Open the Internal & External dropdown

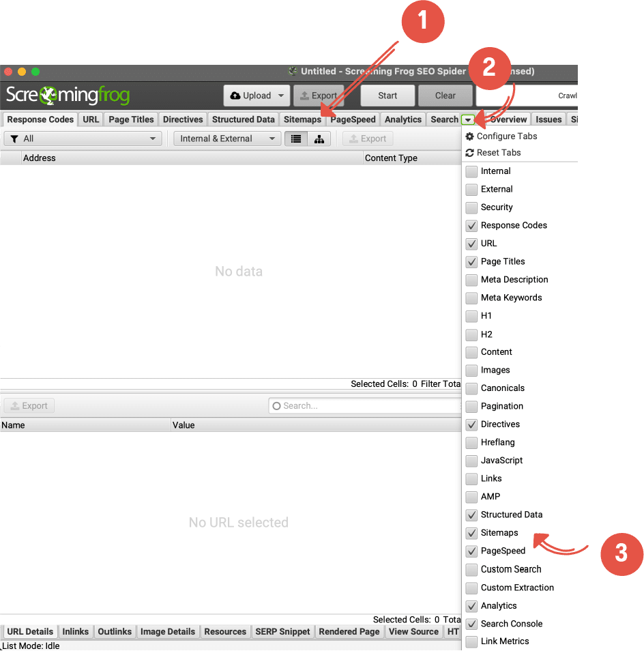click(227, 139)
